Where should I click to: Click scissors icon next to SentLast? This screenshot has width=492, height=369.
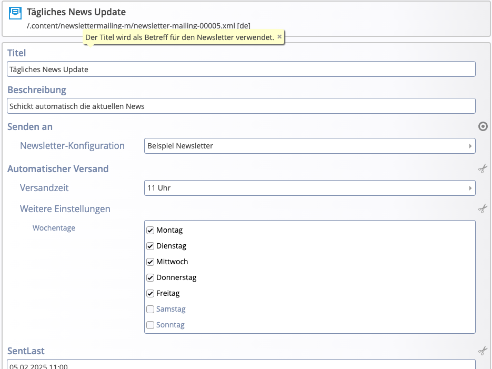point(482,351)
